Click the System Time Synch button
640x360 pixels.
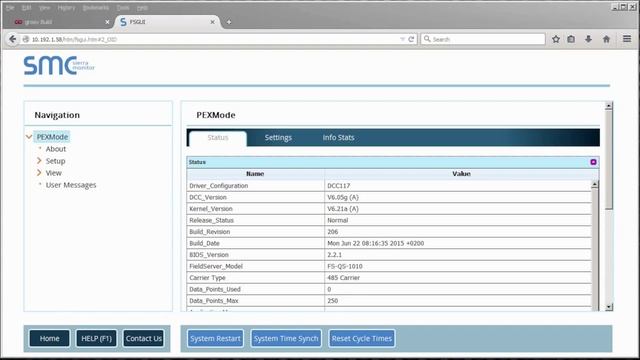pyautogui.click(x=286, y=338)
